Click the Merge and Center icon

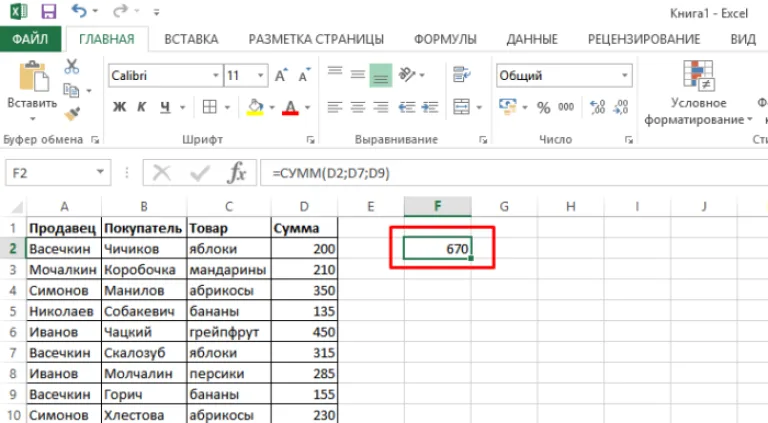[x=461, y=107]
